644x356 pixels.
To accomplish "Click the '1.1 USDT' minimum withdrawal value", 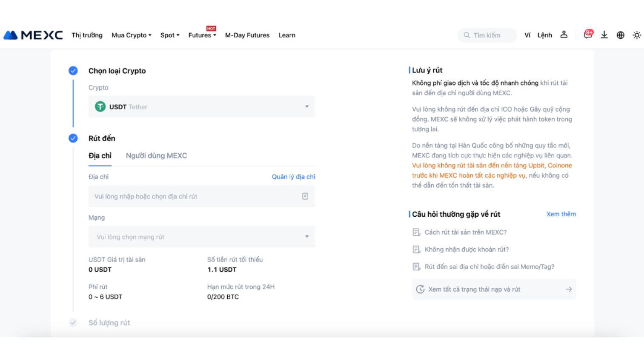I will [222, 270].
